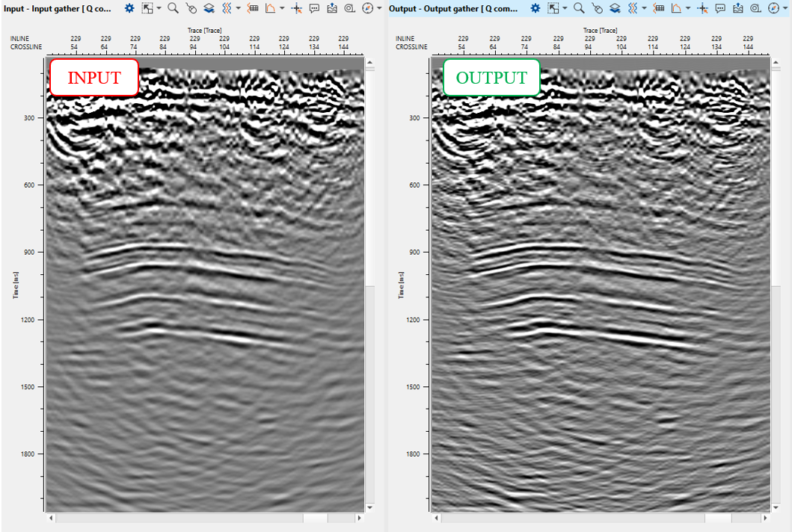Click the spectrum graph icon in Input panel
Screen dimensions: 792x532
270,8
